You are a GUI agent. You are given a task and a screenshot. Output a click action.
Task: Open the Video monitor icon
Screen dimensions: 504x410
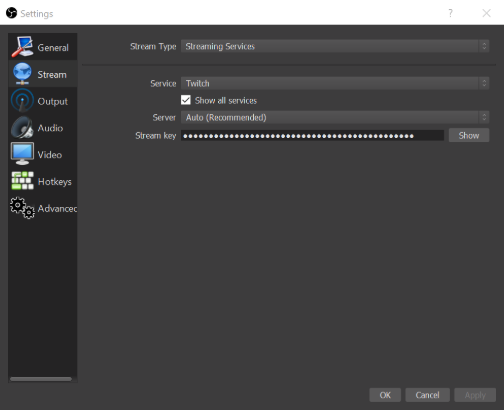pyautogui.click(x=22, y=154)
